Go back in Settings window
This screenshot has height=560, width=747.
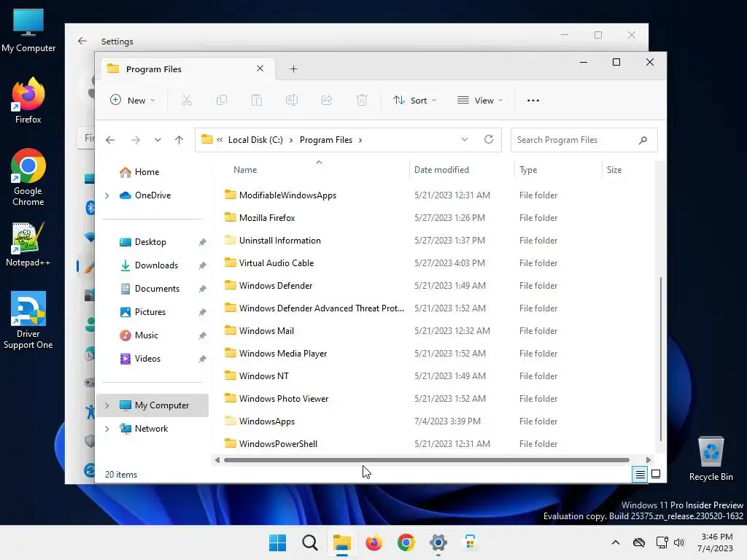(82, 41)
